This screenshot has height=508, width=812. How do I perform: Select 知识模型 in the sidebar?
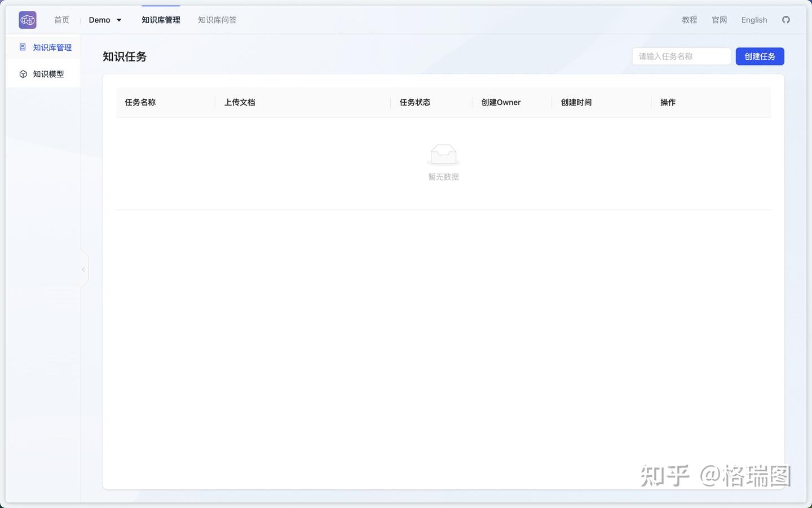click(48, 73)
